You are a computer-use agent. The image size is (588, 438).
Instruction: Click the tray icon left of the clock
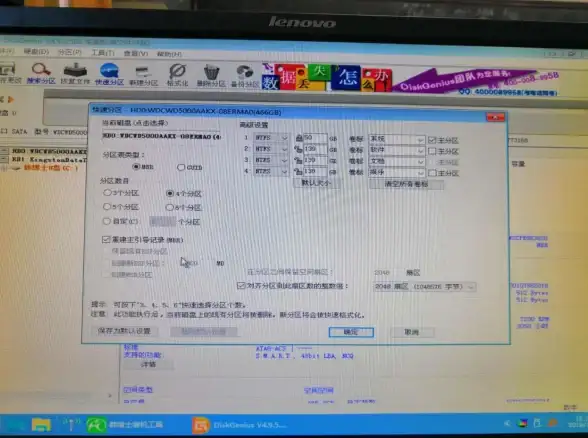[553, 423]
